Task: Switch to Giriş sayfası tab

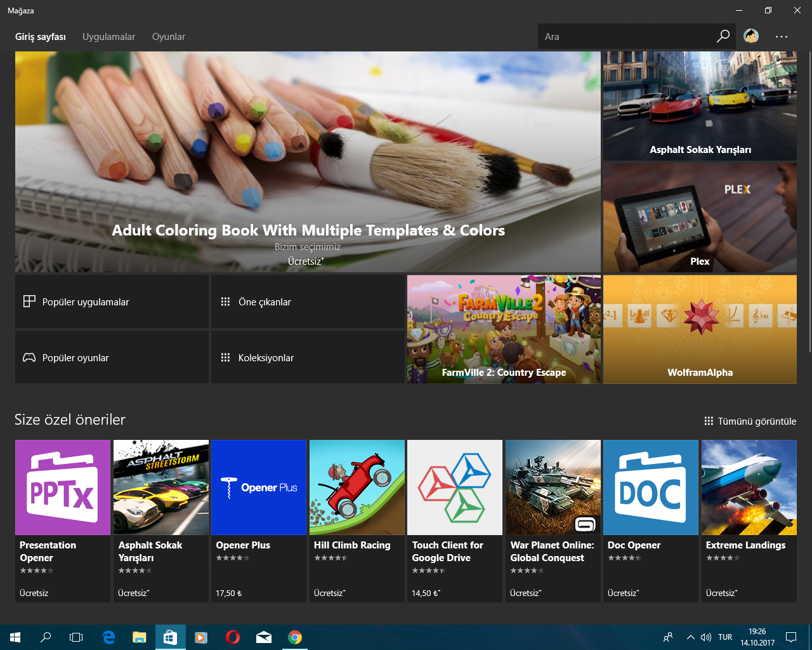Action: tap(41, 37)
